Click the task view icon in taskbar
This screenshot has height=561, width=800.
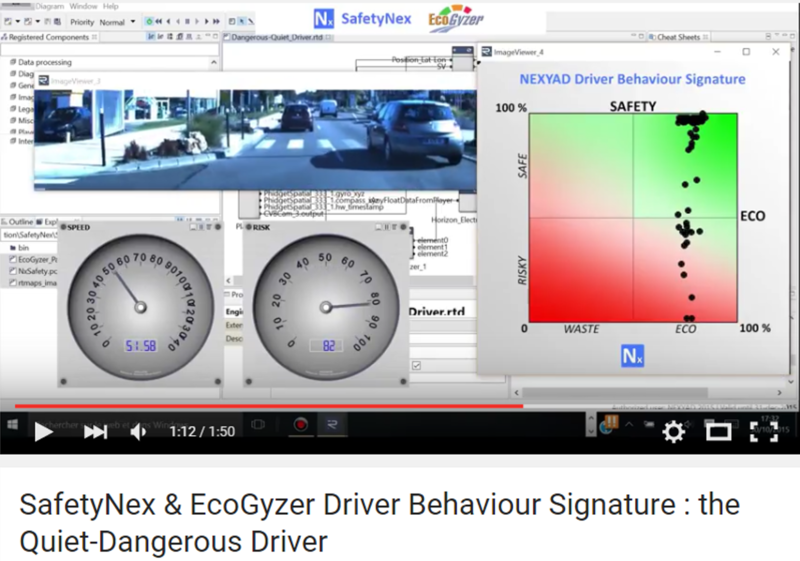click(258, 425)
